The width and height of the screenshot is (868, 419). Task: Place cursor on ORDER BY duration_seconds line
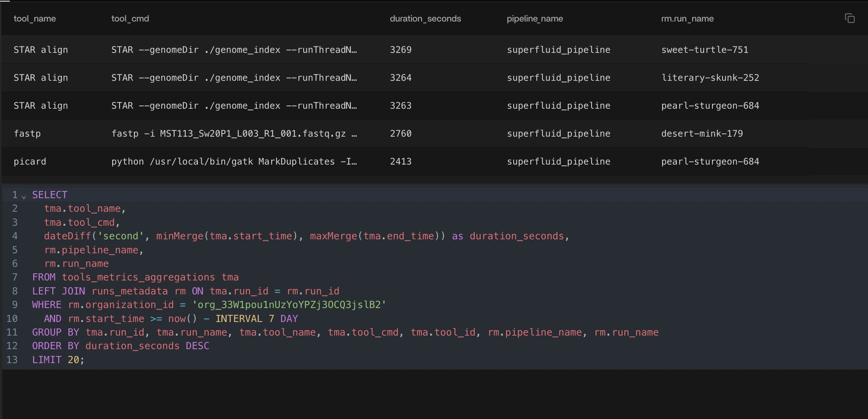coord(120,346)
